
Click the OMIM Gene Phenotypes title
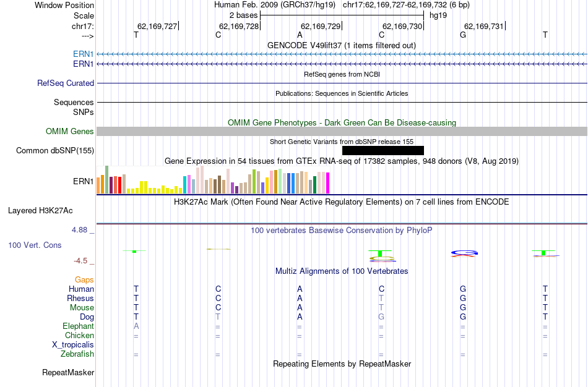click(x=342, y=122)
